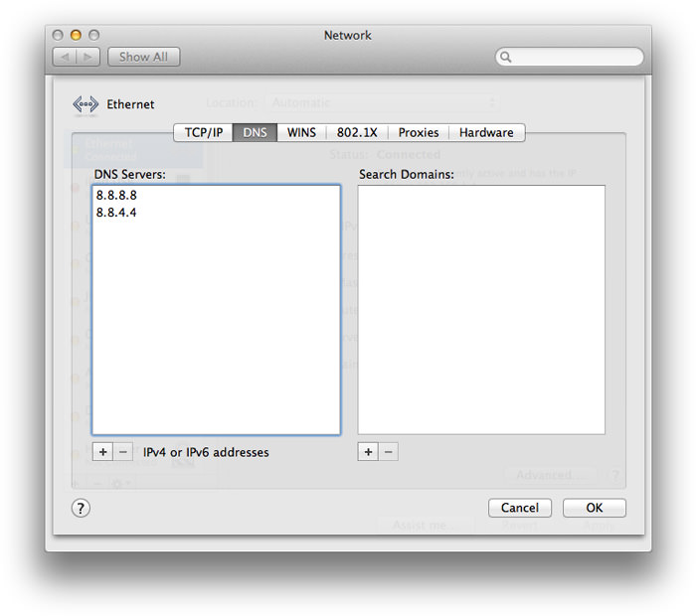Viewport: 696px width, 616px height.
Task: Click the Ethernet interface icon
Action: (86, 104)
